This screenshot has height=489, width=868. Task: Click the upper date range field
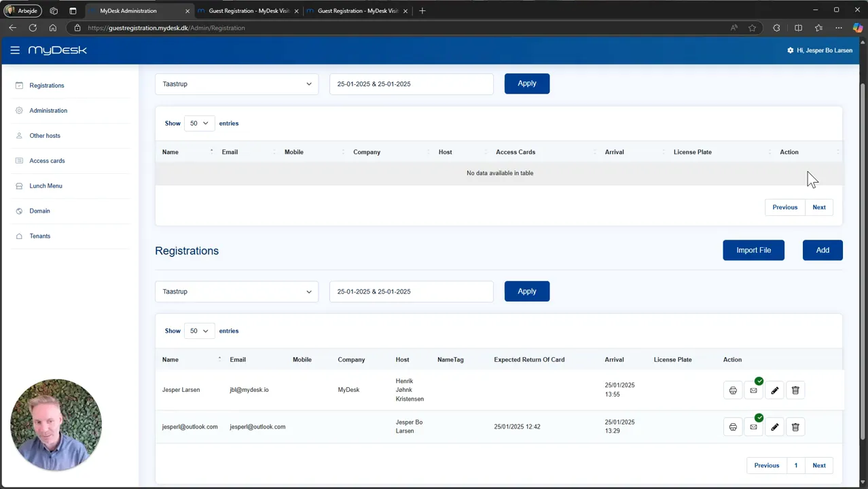click(x=412, y=84)
